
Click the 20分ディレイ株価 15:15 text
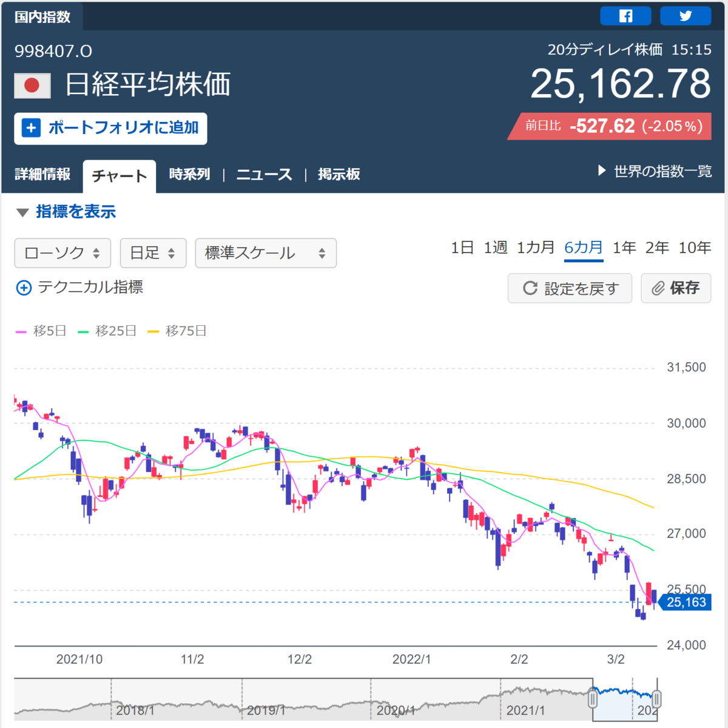point(629,50)
